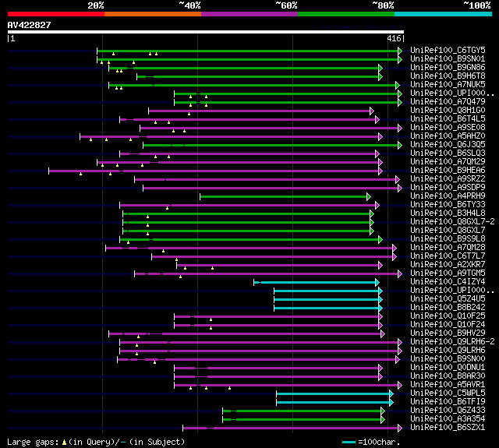Screen dimensions: 499x448
Task: Select the UniRef100_A9SE08 label
Action: (448, 128)
